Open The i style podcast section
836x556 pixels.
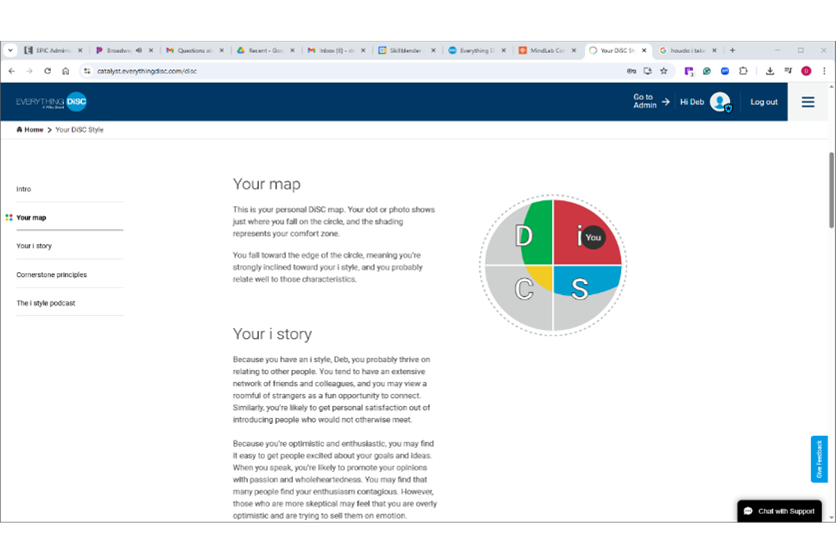pos(45,303)
